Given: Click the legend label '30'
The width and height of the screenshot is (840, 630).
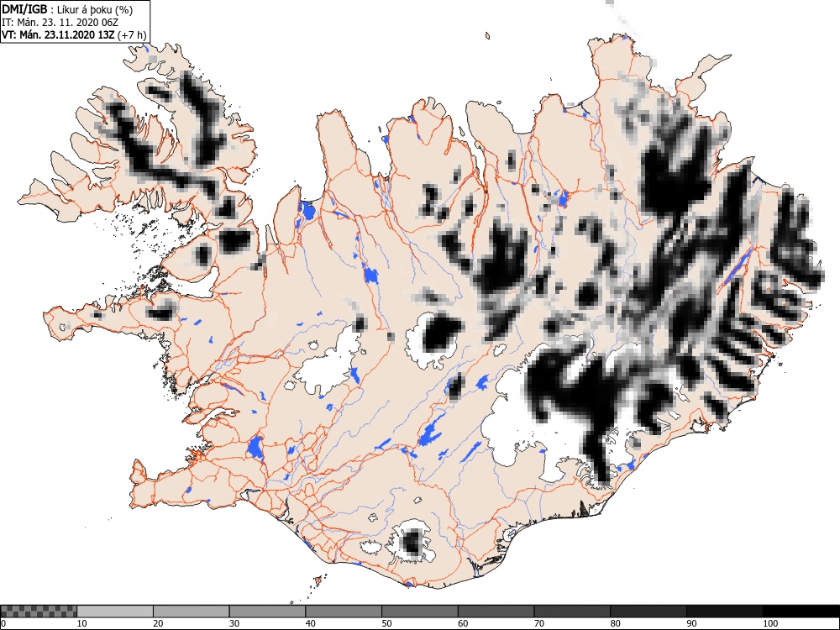Looking at the screenshot, I should (234, 623).
